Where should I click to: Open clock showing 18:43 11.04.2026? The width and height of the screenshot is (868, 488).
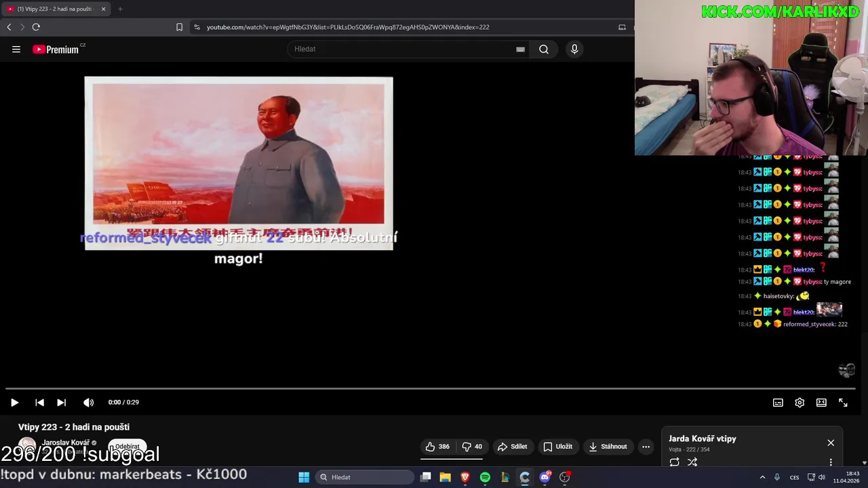(x=846, y=477)
